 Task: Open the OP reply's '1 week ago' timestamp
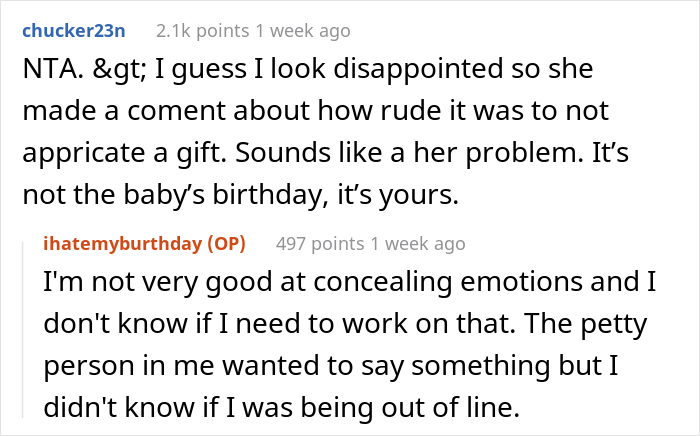(414, 243)
